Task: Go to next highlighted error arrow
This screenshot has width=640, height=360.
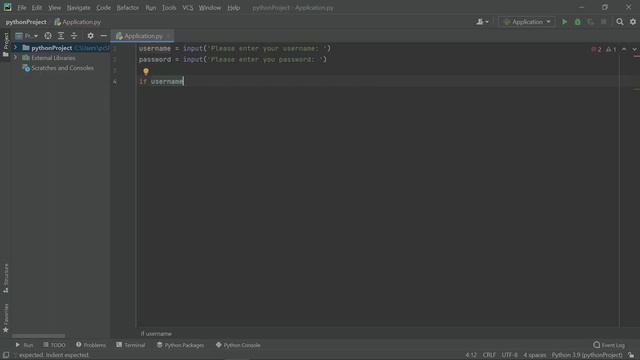Action: click(635, 49)
